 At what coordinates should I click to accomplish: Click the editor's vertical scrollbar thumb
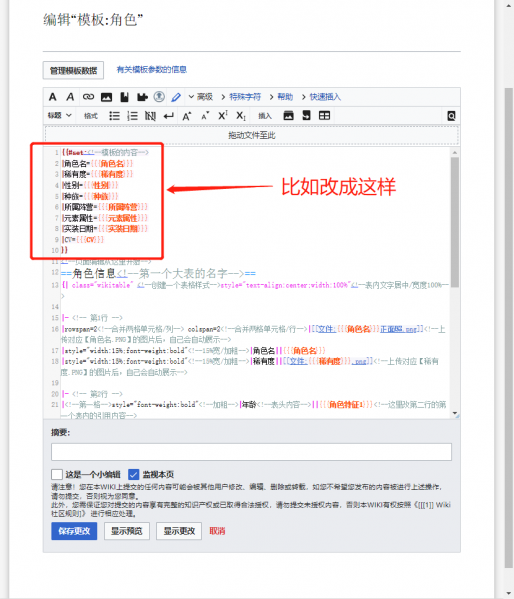click(x=454, y=222)
